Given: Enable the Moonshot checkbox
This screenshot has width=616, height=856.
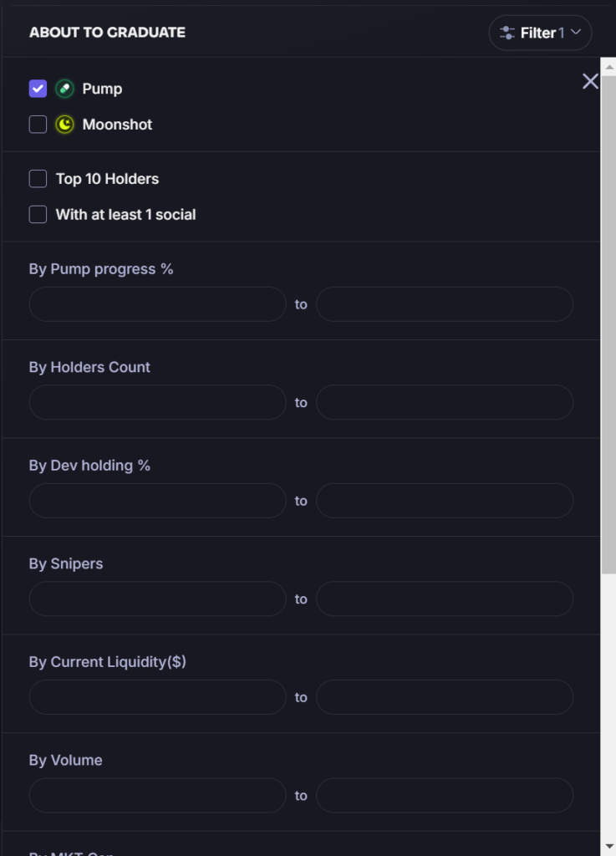Looking at the screenshot, I should 38,125.
